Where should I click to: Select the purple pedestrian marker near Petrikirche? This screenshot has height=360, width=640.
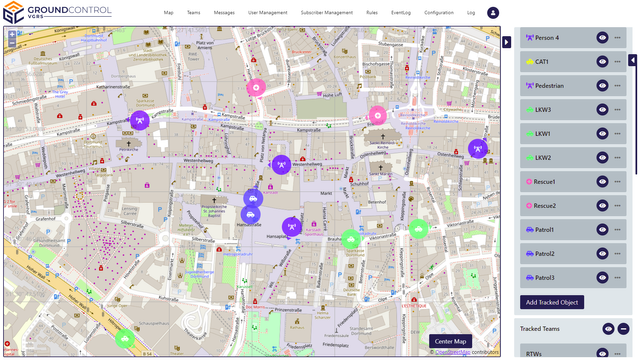point(140,120)
